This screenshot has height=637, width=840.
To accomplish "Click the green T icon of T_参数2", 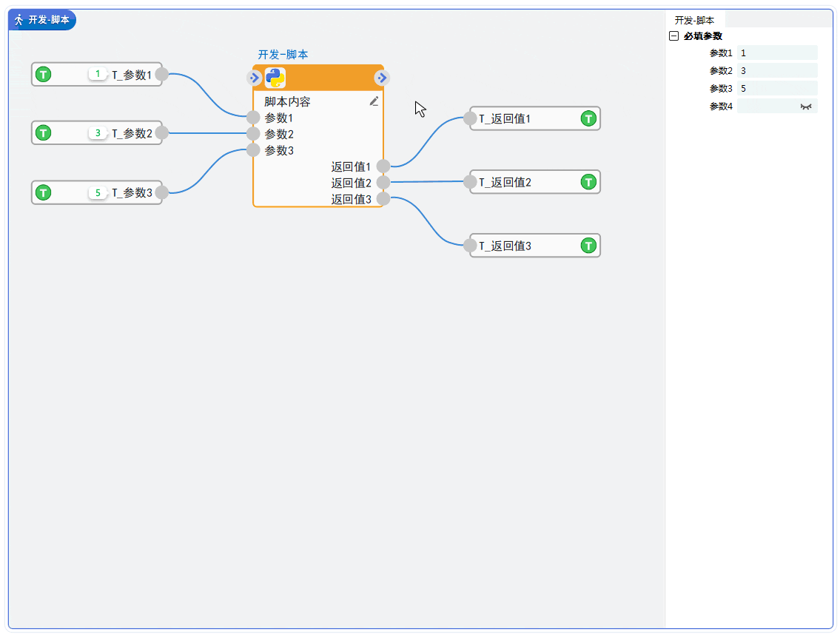I will [x=44, y=133].
